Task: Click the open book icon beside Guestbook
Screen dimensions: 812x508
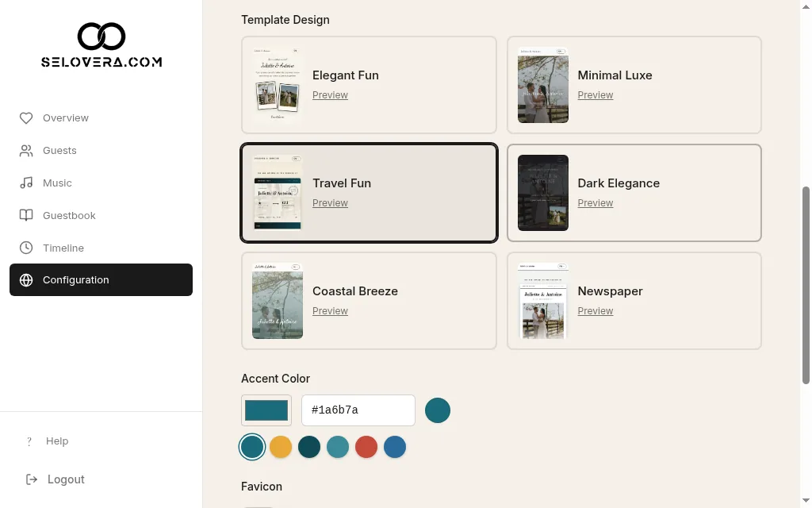Action: point(26,216)
